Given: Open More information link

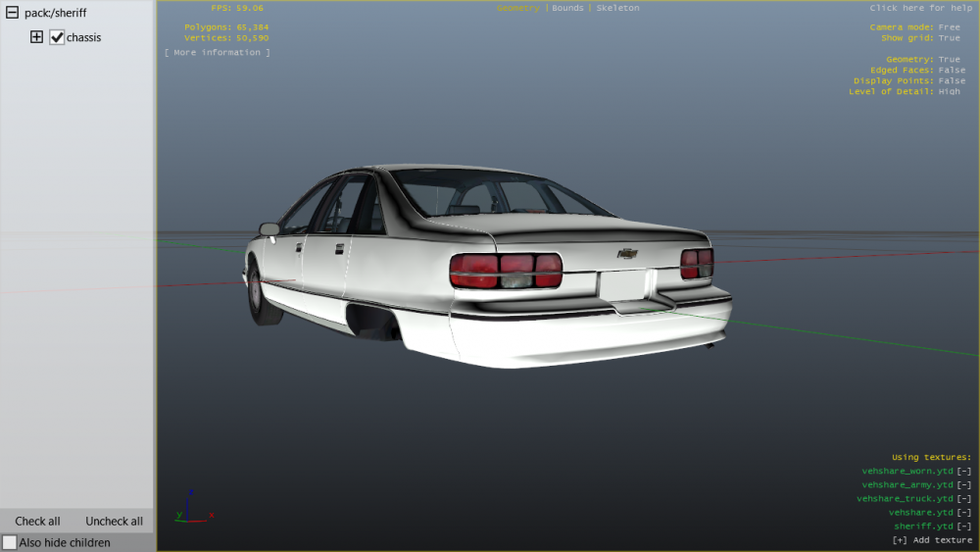Looking at the screenshot, I should [218, 53].
